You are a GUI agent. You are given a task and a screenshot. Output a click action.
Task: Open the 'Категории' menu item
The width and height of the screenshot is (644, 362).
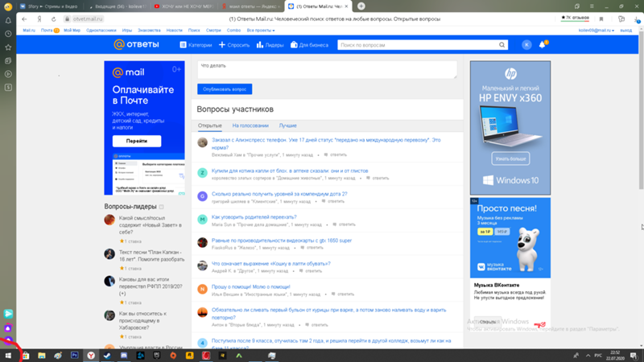click(x=196, y=45)
